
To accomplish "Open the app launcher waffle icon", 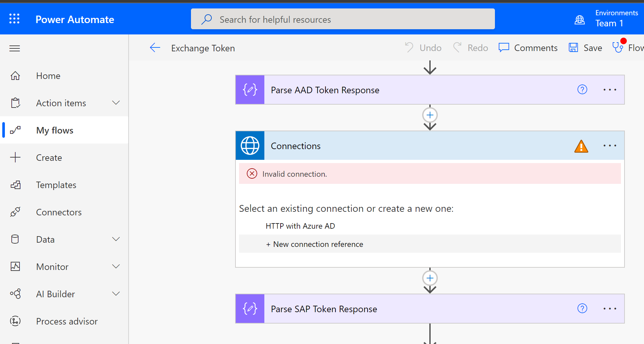I will click(x=14, y=19).
